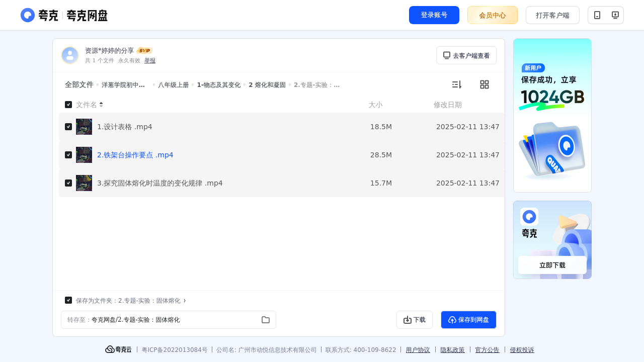Viewport: 644px width, 362px height.
Task: Click the folder icon in save path field
Action: (266, 320)
